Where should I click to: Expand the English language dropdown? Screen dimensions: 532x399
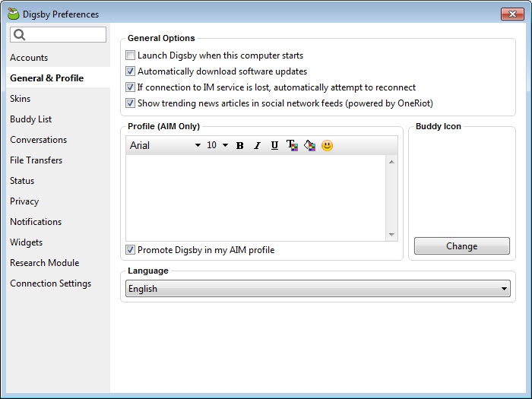click(x=318, y=289)
